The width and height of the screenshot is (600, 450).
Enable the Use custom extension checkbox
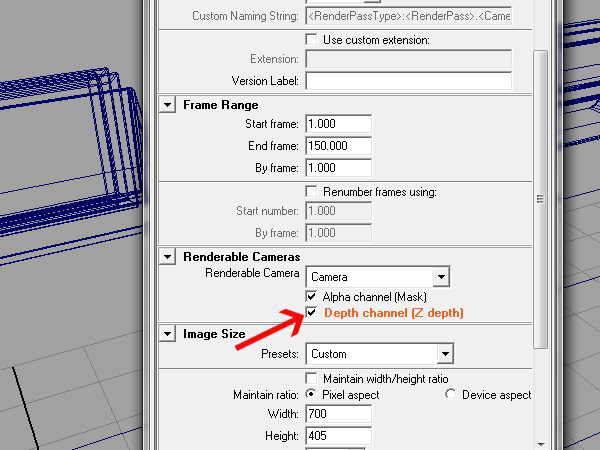[311, 39]
